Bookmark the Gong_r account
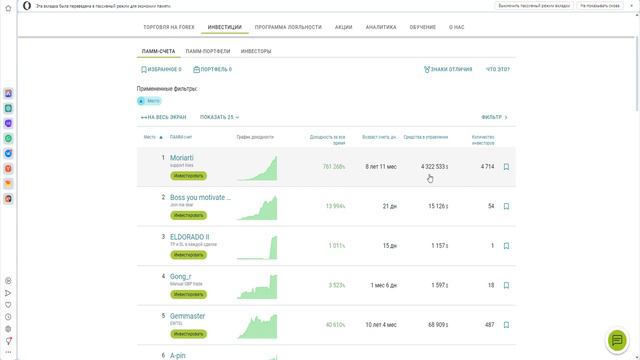The image size is (640, 360). point(506,285)
